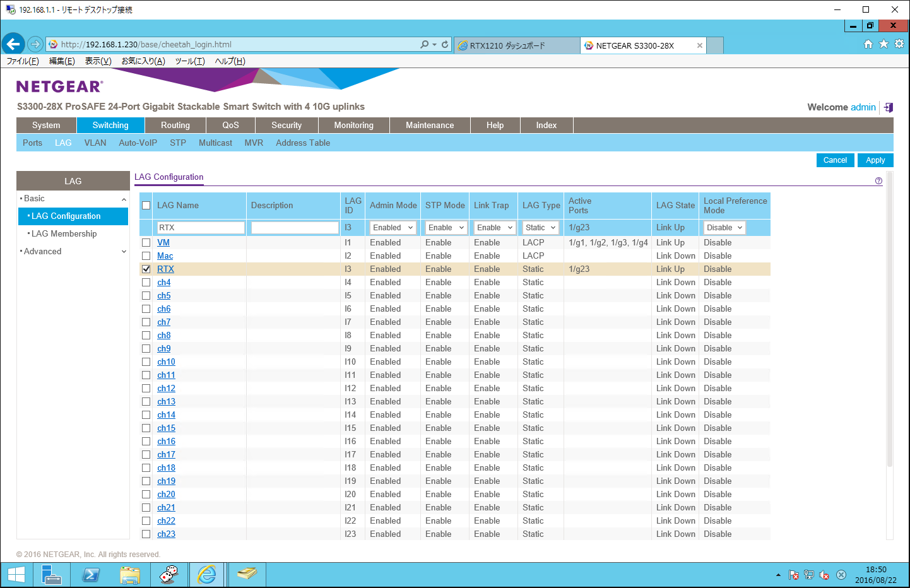Screen dimensions: 910x588
Task: Open the VLAN submenu
Action: [x=95, y=143]
